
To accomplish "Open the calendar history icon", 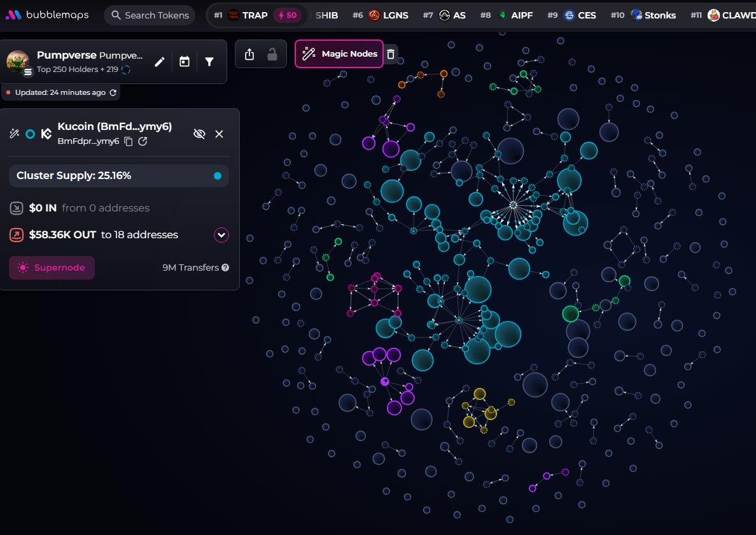I will 184,62.
